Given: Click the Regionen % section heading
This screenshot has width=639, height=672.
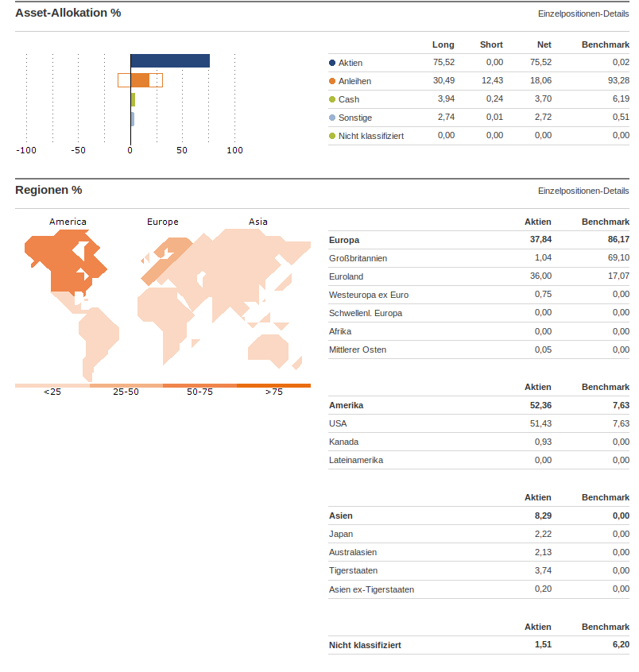Looking at the screenshot, I should [48, 190].
